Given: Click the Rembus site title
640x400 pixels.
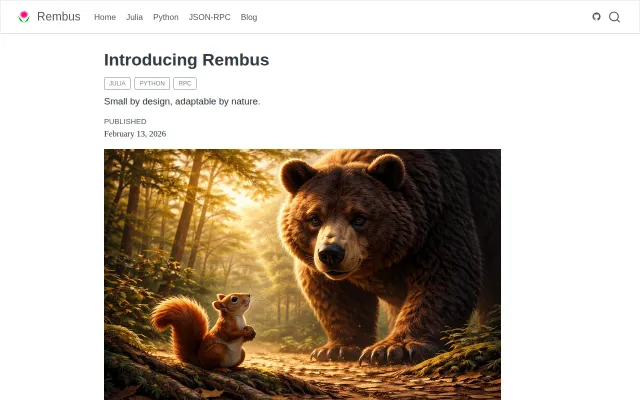Looking at the screenshot, I should [59, 17].
